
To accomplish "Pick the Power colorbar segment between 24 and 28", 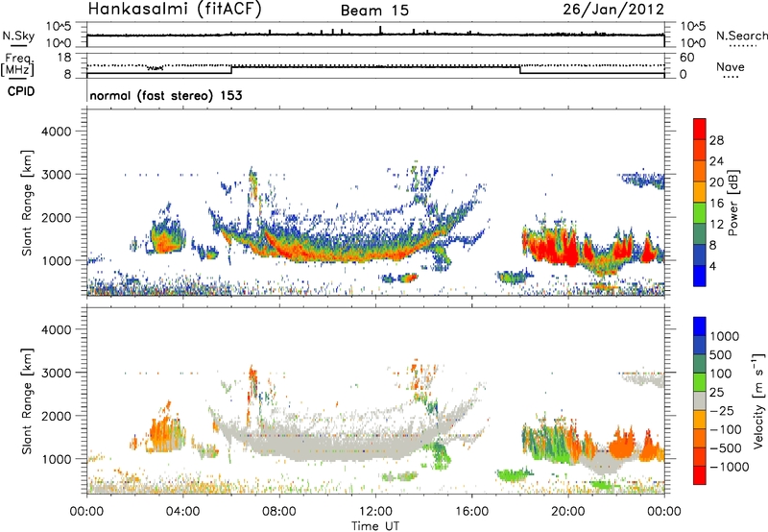I will [x=700, y=151].
